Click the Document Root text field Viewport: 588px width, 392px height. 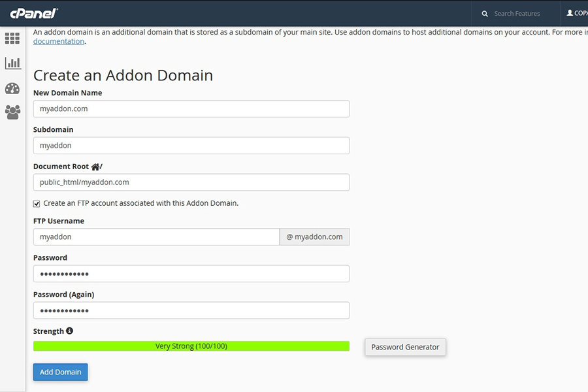click(x=191, y=182)
